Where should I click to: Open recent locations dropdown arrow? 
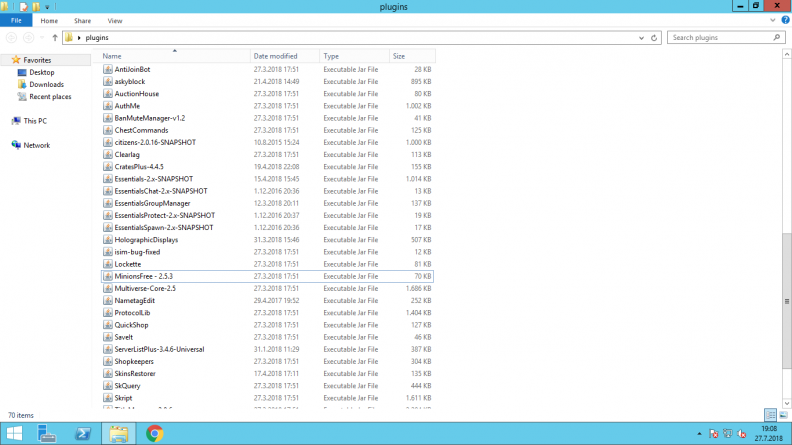coord(42,37)
